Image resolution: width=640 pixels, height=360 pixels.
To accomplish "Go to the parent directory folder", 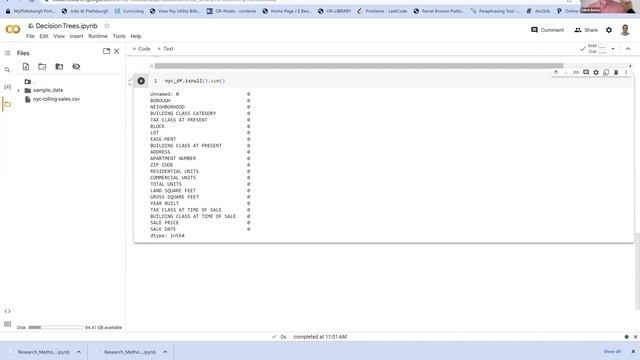I will [x=29, y=82].
